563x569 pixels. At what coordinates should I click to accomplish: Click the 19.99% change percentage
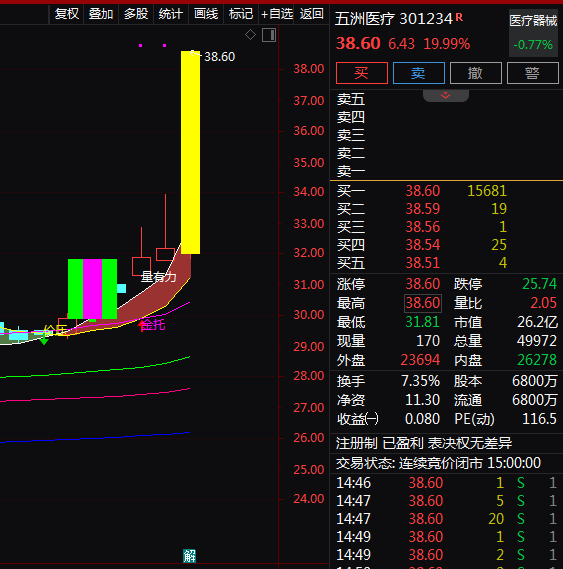point(447,44)
